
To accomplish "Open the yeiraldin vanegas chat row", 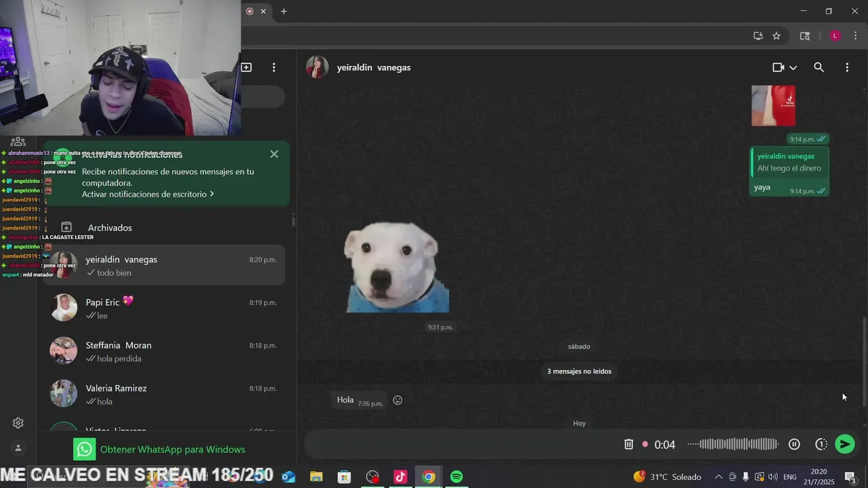I will click(165, 265).
